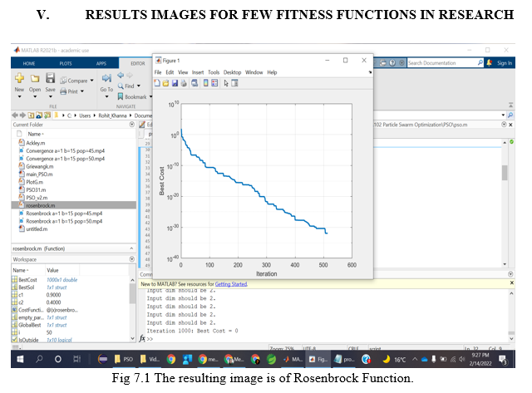Image resolution: width=532 pixels, height=393 pixels.
Task: Select main_PSO.m in Current Folder
Action: [x=39, y=174]
